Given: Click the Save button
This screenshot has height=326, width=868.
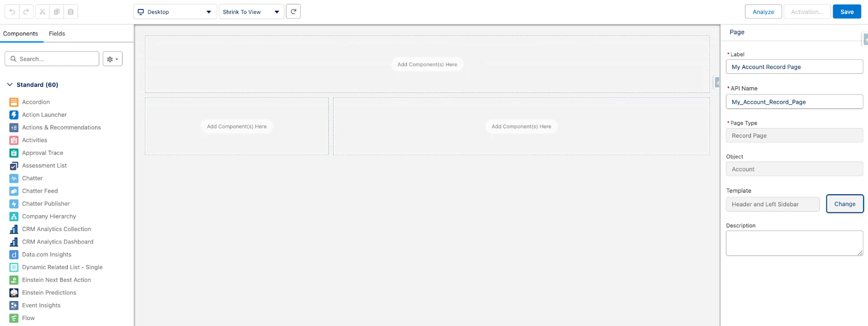Looking at the screenshot, I should coord(847,12).
